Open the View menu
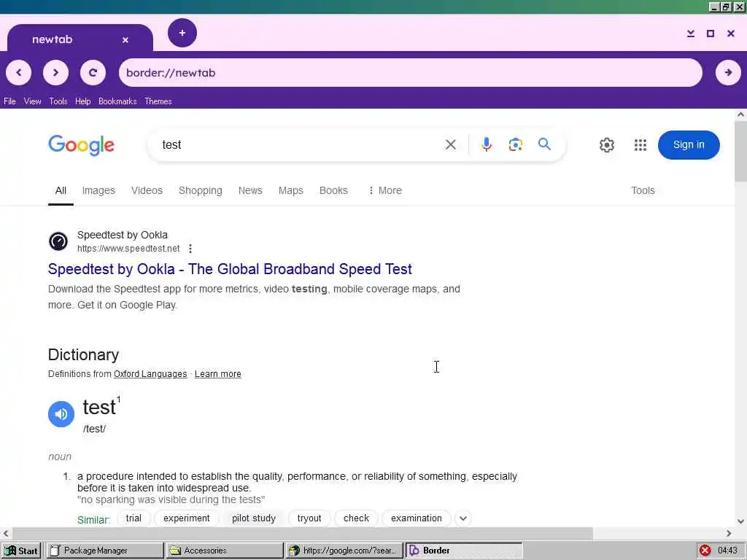Viewport: 747px width, 560px height. 32,101
